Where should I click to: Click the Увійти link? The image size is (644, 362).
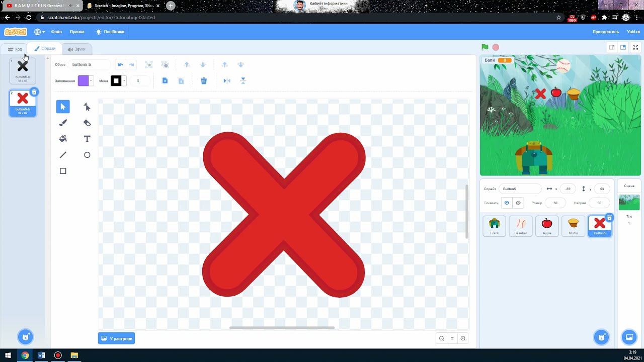pyautogui.click(x=633, y=32)
